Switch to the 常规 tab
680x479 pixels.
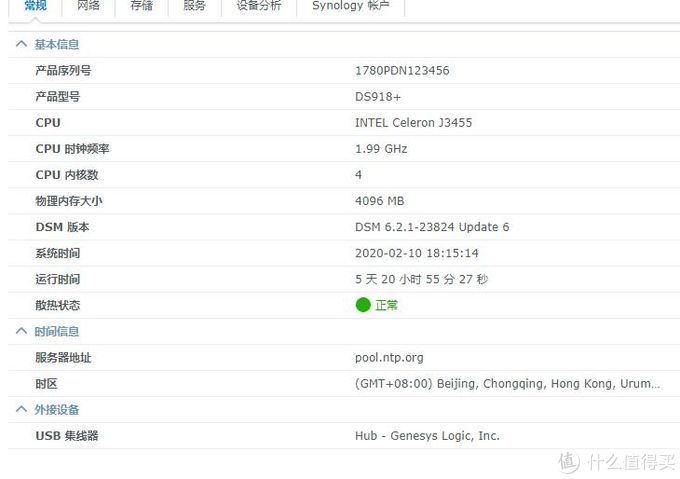(x=36, y=6)
